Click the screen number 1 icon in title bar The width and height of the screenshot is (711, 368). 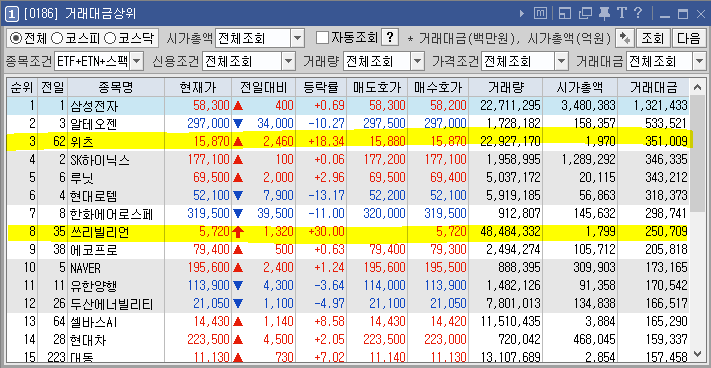click(x=12, y=15)
